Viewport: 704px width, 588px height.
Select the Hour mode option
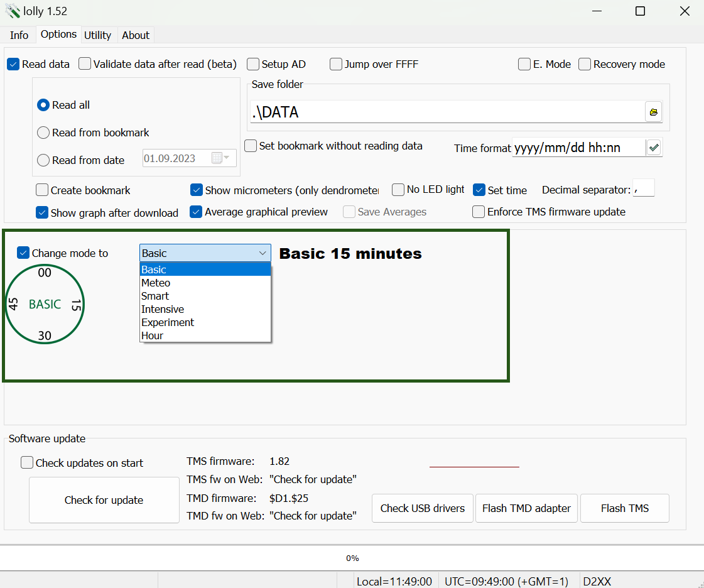[x=153, y=335]
